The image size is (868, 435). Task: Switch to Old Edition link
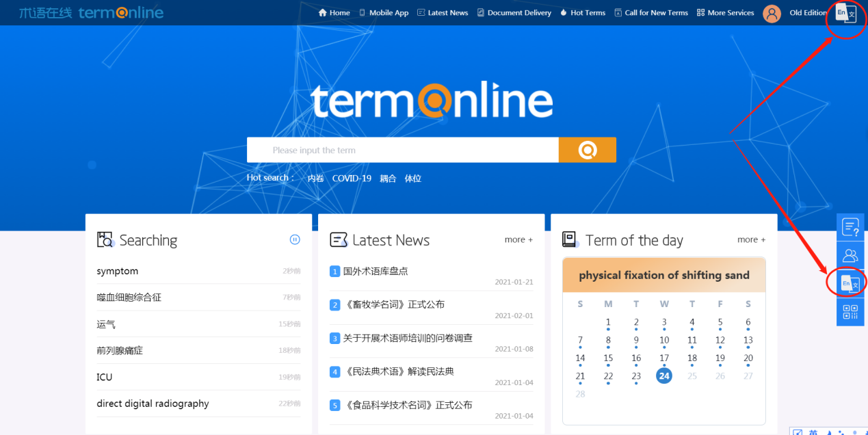[x=808, y=13]
